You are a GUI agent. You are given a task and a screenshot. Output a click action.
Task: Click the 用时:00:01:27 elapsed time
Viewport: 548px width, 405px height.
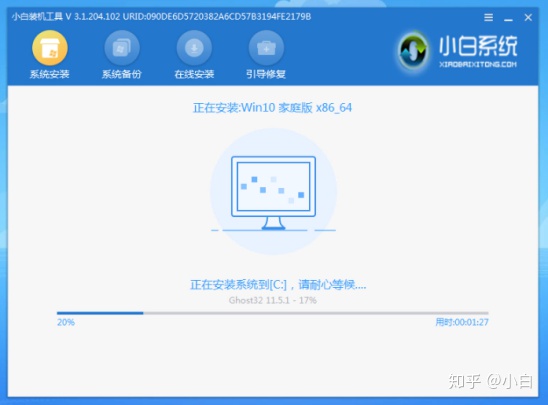(x=462, y=322)
